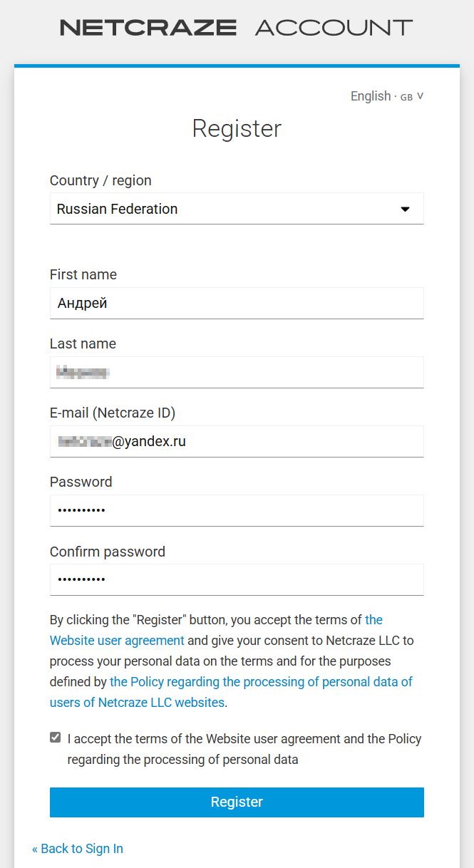Select the E-mail (Netcraze ID) field
This screenshot has width=474, height=868.
(x=237, y=442)
